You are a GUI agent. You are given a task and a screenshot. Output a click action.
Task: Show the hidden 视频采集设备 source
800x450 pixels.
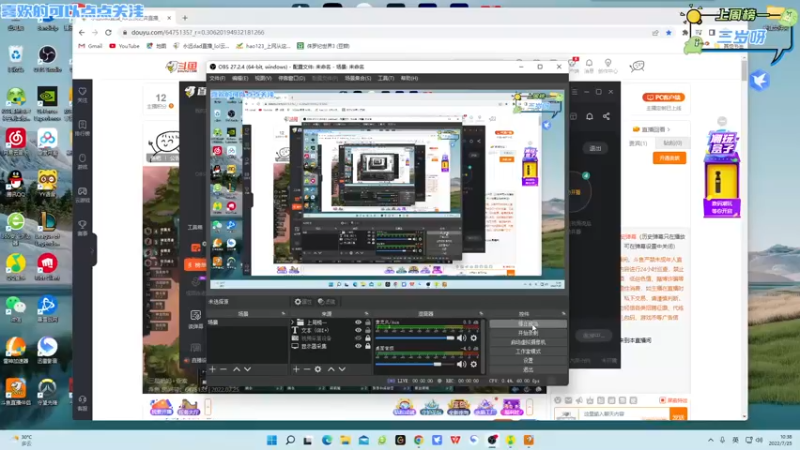[x=358, y=338]
